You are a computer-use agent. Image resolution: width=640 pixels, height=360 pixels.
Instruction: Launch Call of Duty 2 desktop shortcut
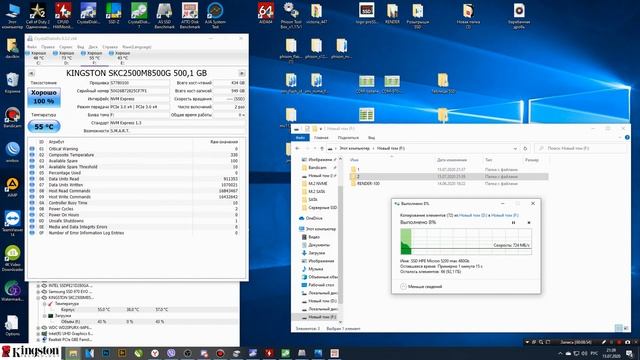pyautogui.click(x=38, y=15)
